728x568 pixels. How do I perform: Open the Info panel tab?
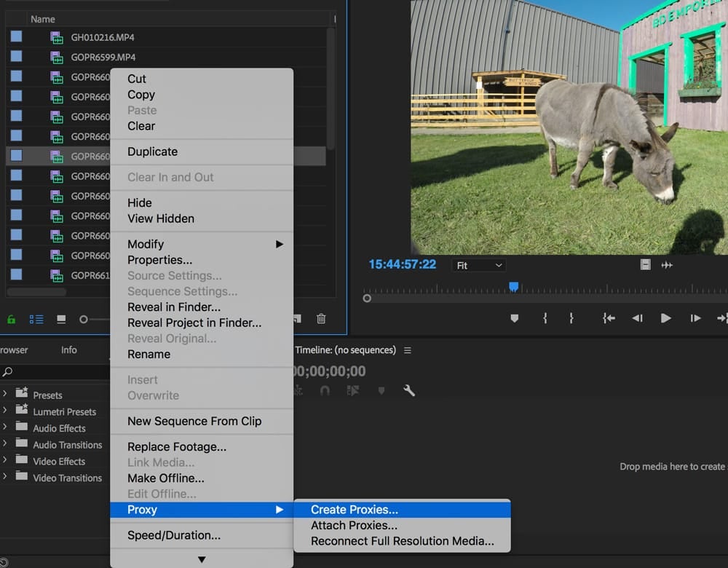point(69,350)
